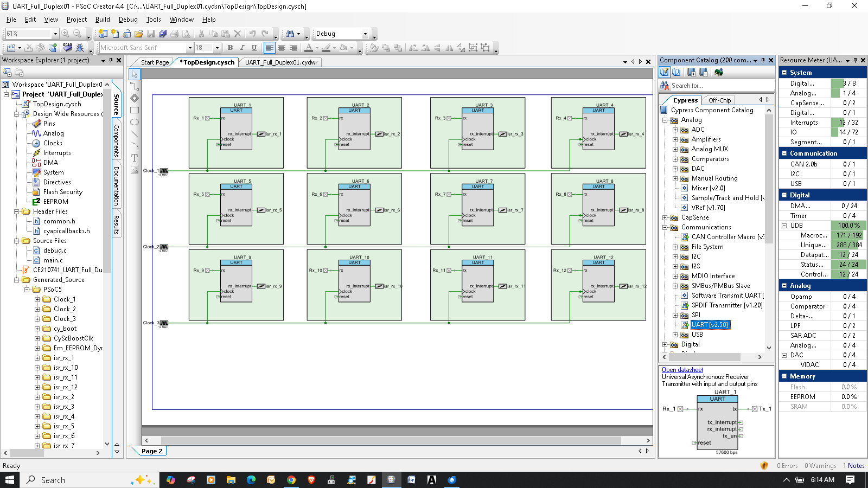Toggle underline text formatting
The image size is (868, 488).
254,48
